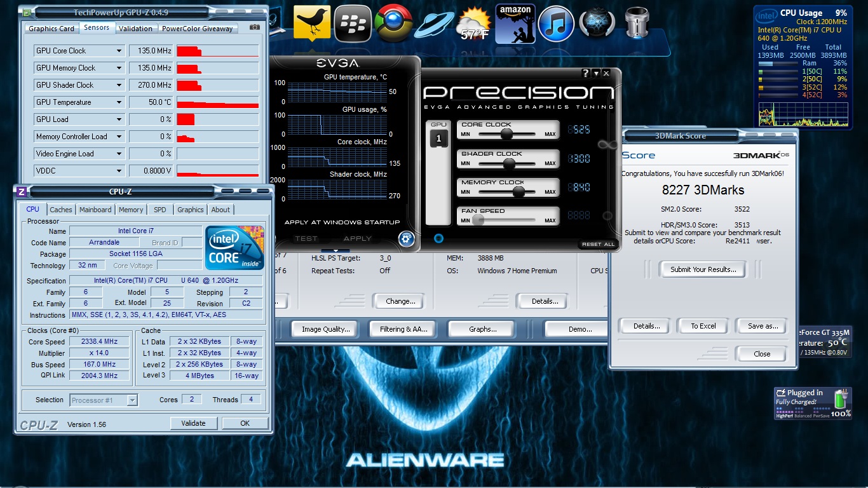Open EVGA Precision settings gear icon

[406, 239]
